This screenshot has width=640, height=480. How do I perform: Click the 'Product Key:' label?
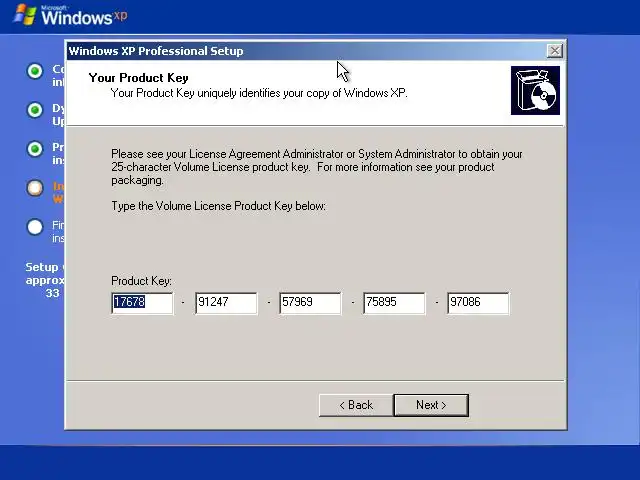(x=141, y=281)
